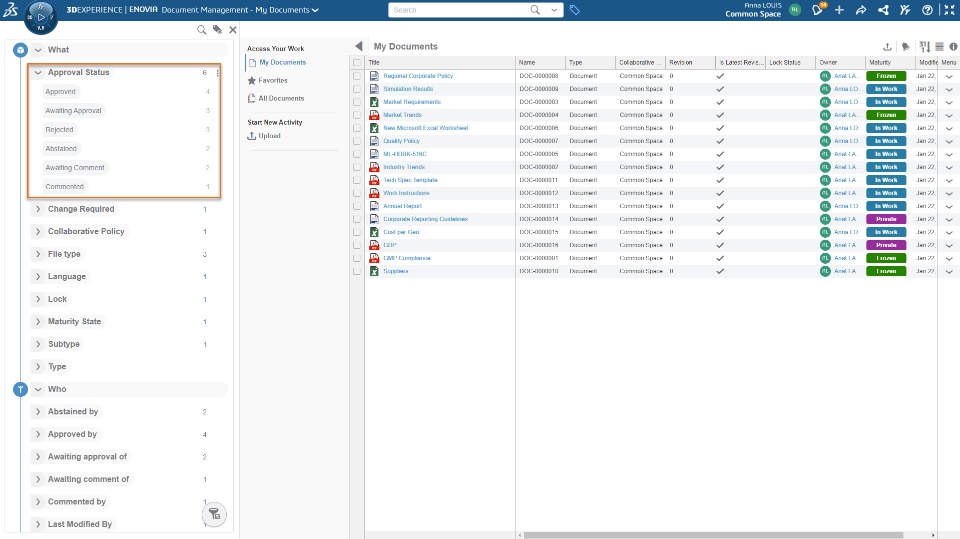
Task: Click the upload icon above the table
Action: pos(887,47)
